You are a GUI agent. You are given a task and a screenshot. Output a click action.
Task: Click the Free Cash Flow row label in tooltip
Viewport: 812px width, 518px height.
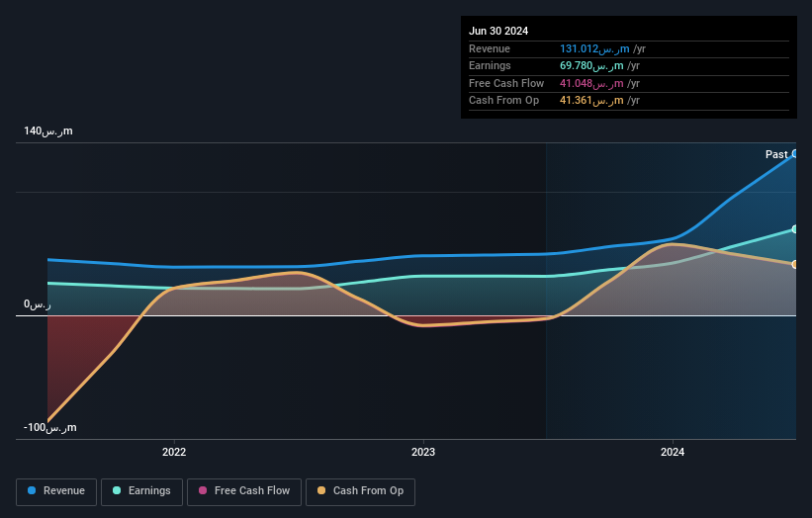pos(506,83)
